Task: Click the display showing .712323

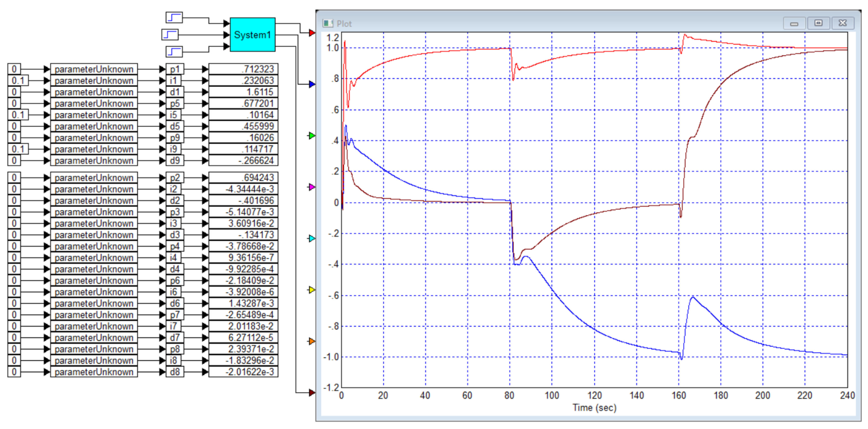Action: pyautogui.click(x=243, y=69)
